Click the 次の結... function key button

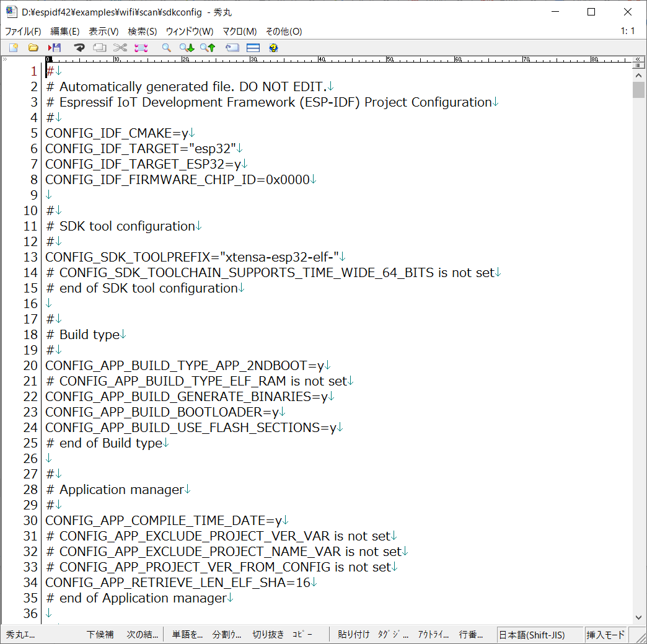(x=143, y=635)
